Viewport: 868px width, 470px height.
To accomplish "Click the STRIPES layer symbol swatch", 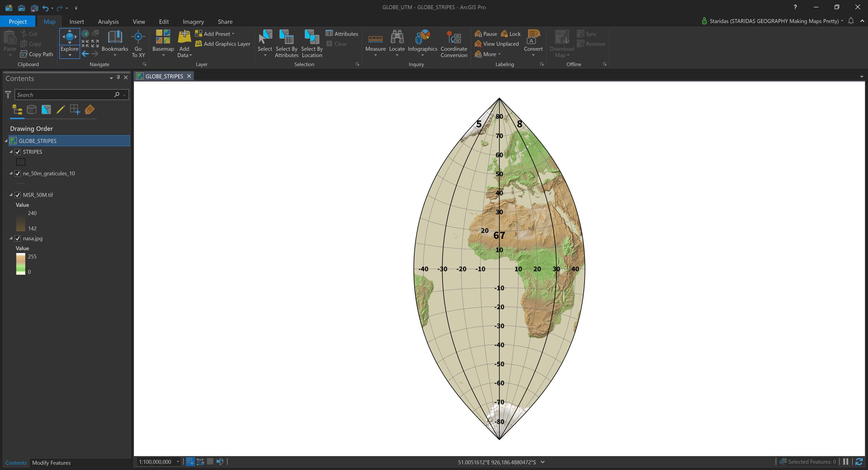I will (x=21, y=162).
